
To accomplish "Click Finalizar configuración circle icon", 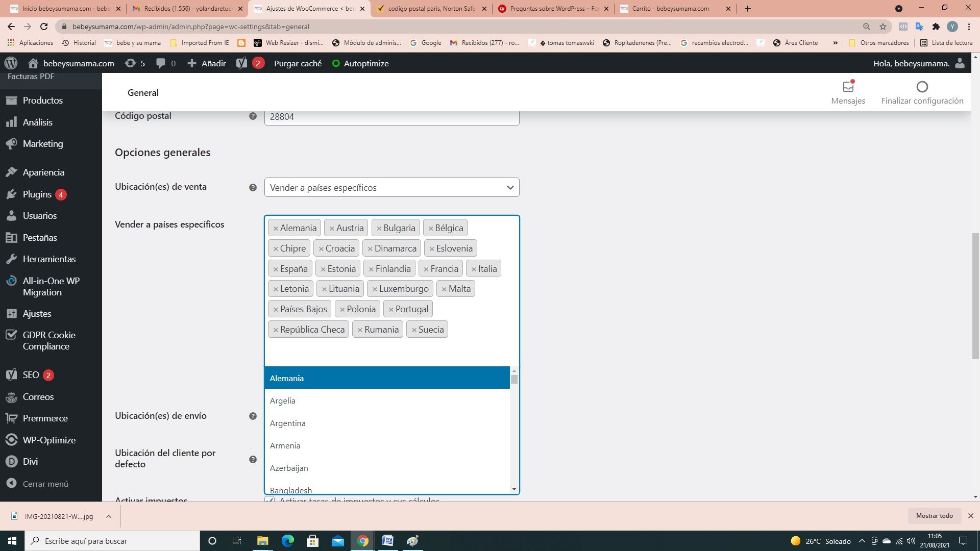I will point(922,87).
